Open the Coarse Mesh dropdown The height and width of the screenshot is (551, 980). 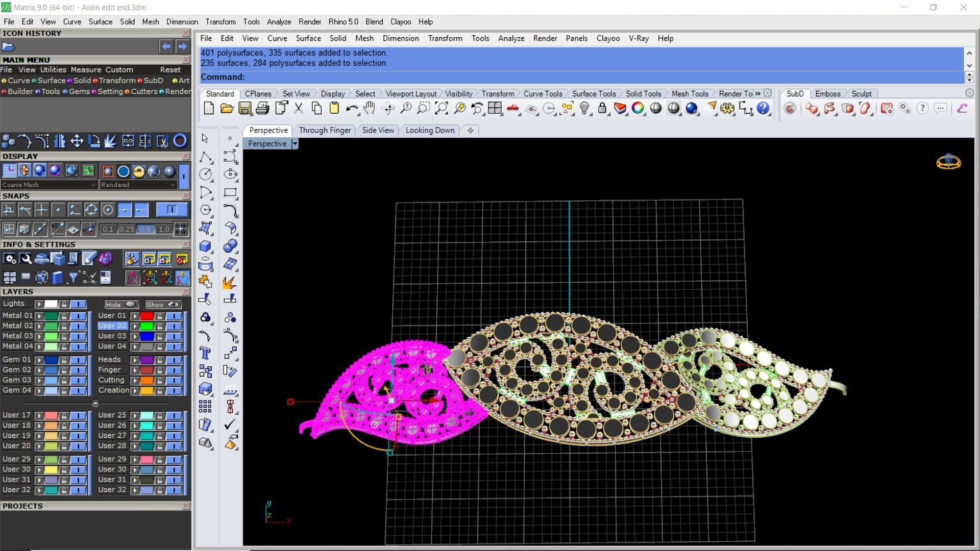[x=49, y=185]
